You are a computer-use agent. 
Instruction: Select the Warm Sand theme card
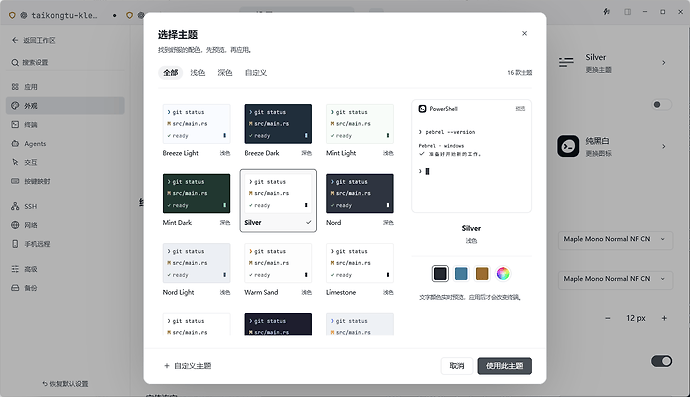click(278, 270)
